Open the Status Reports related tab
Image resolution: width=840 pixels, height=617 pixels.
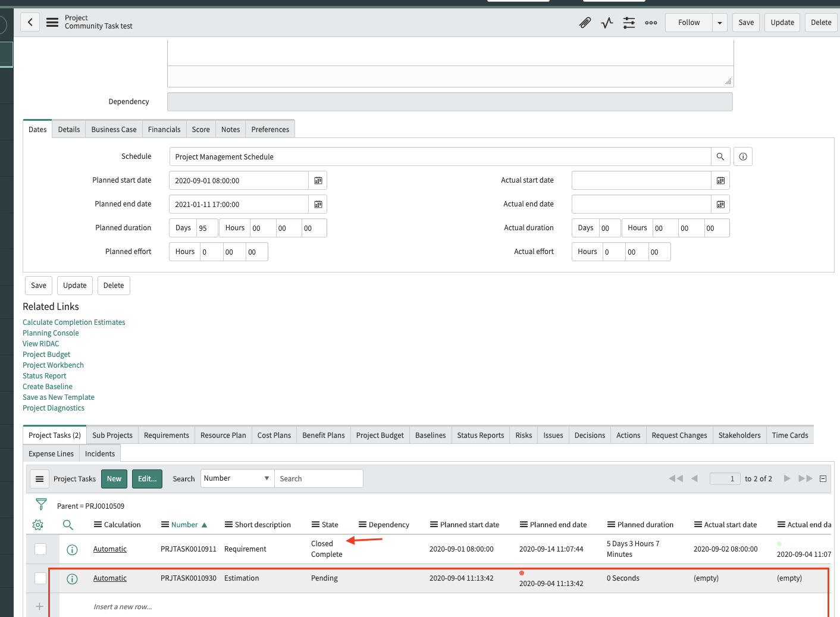pos(481,435)
